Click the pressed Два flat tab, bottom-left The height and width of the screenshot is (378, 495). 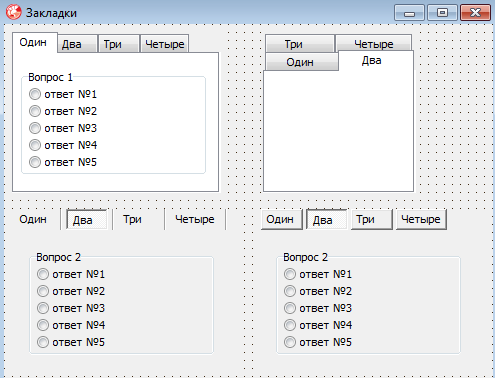[87, 220]
